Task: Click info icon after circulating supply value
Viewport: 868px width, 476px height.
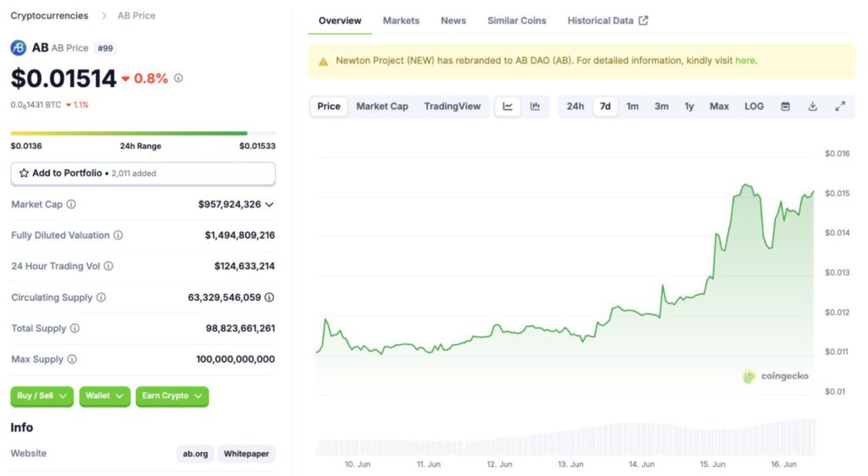Action: (x=269, y=297)
